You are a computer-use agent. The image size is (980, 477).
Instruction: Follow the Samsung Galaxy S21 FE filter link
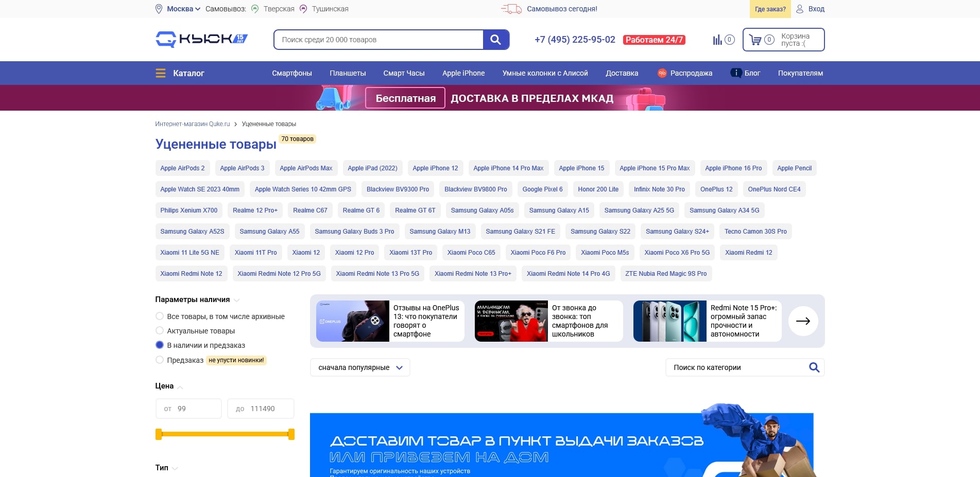click(520, 231)
